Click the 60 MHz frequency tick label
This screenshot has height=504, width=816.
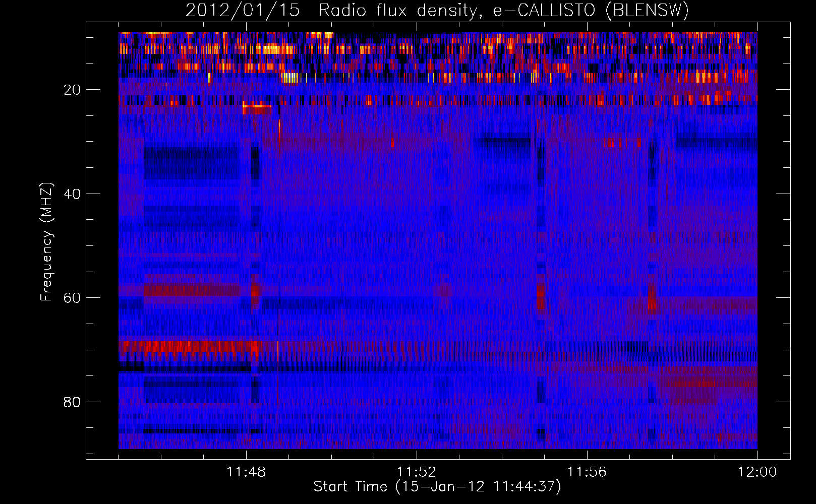(x=73, y=298)
